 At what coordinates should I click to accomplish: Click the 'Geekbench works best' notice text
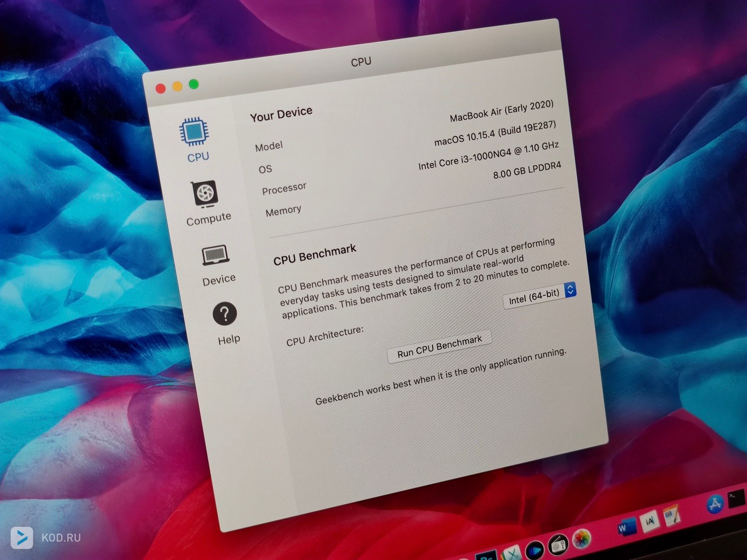click(441, 376)
